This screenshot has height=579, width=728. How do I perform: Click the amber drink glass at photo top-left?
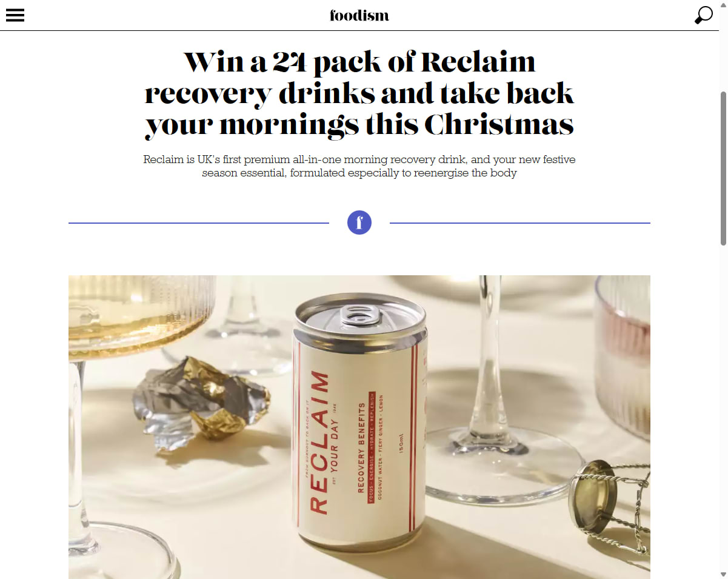point(141,315)
